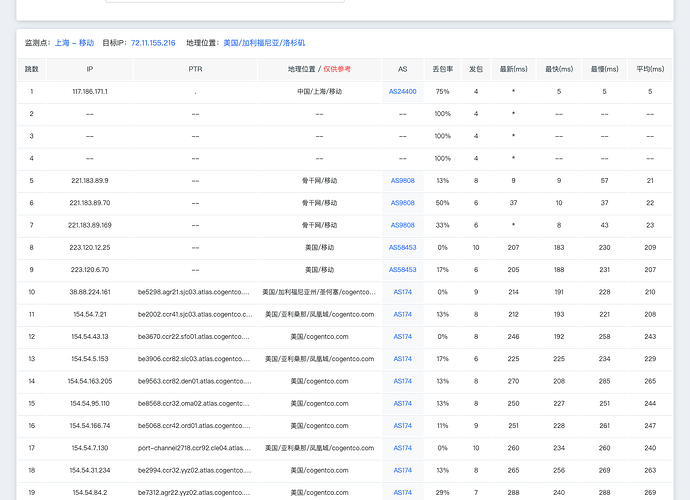Open the AS9808 link for 221.183.89.169

pos(403,225)
